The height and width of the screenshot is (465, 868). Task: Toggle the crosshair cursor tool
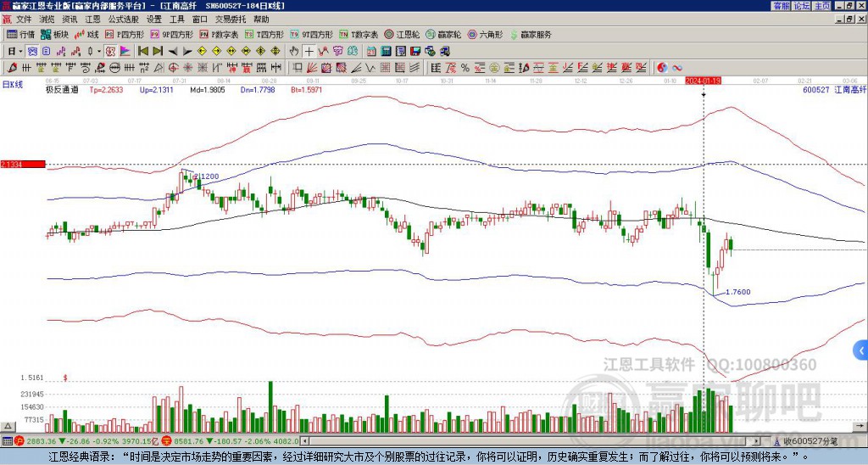[309, 51]
